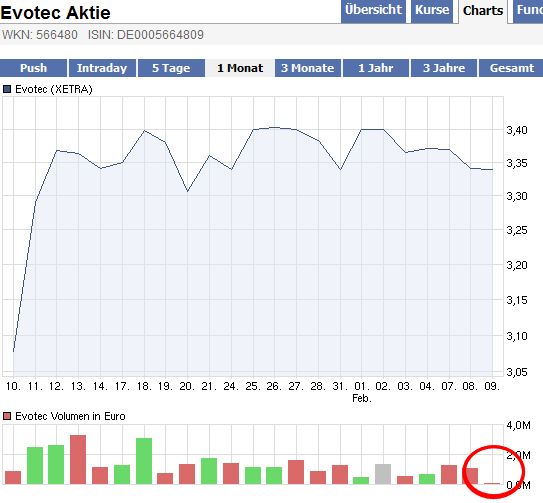543x503 pixels.
Task: Show the Intraday chart
Action: 102,68
